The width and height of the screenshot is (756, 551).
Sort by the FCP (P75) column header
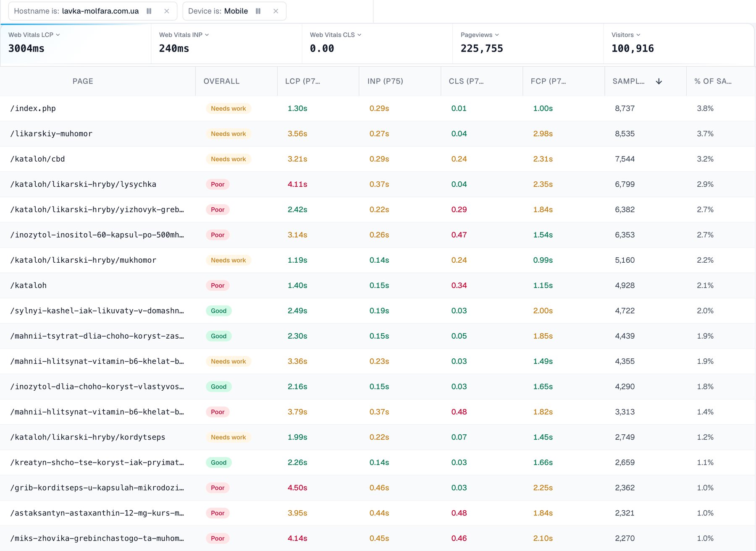pos(548,81)
